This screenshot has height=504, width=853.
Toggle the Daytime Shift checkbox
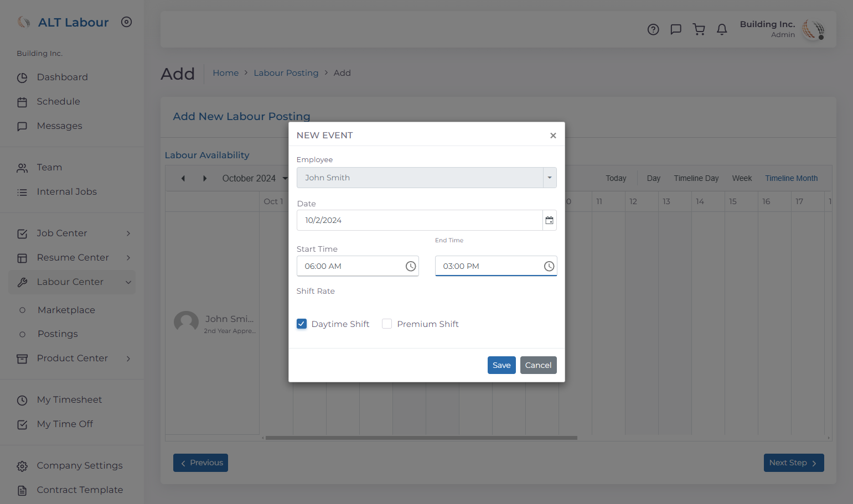coord(302,324)
